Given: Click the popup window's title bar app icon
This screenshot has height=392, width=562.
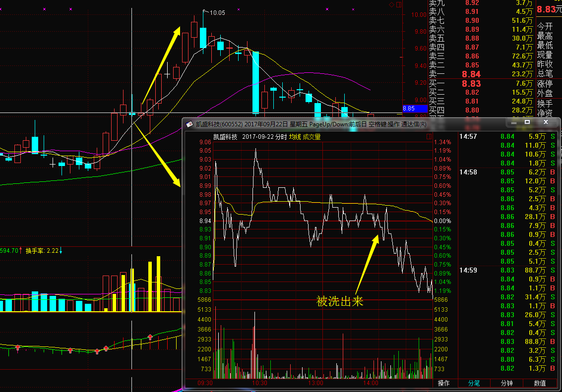Looking at the screenshot, I should pos(189,124).
